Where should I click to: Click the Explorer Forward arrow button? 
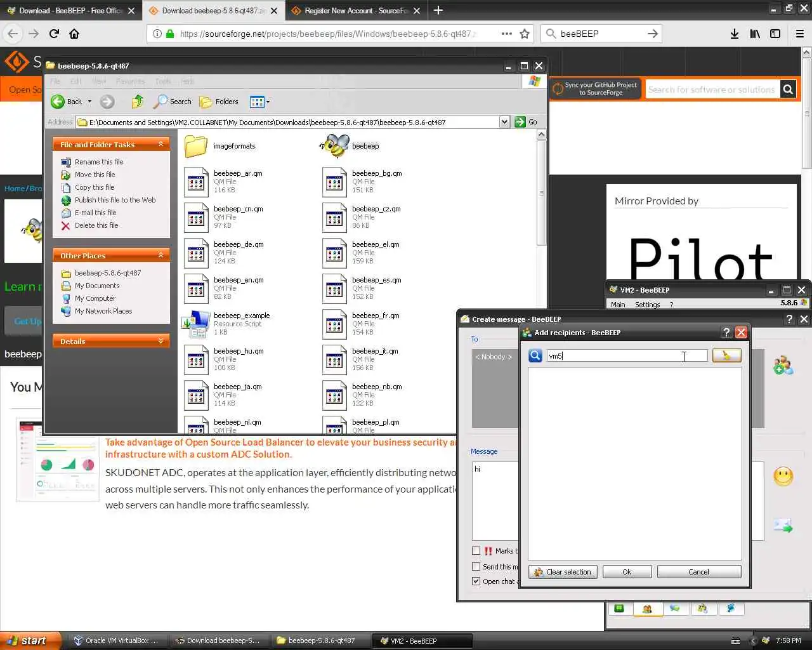[107, 102]
